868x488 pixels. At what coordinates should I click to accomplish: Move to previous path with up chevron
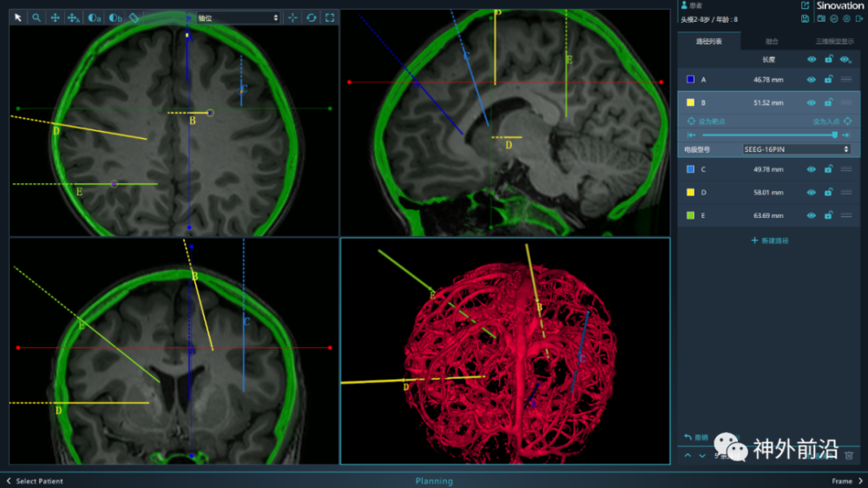click(x=687, y=455)
